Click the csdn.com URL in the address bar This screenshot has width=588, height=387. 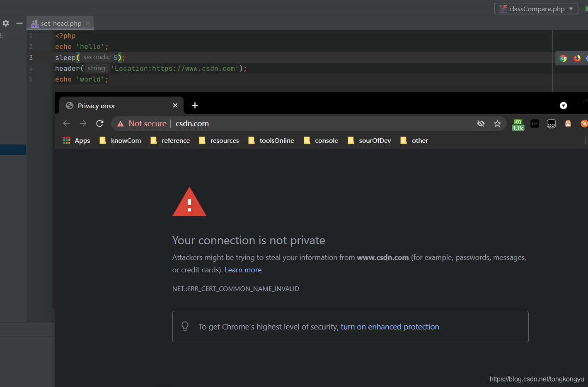pyautogui.click(x=192, y=123)
